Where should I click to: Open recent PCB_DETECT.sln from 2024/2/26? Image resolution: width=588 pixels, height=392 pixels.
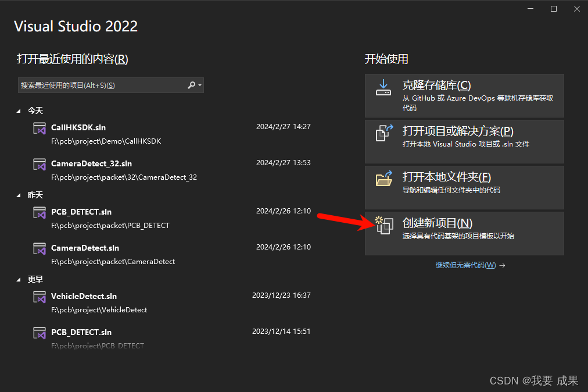point(81,212)
